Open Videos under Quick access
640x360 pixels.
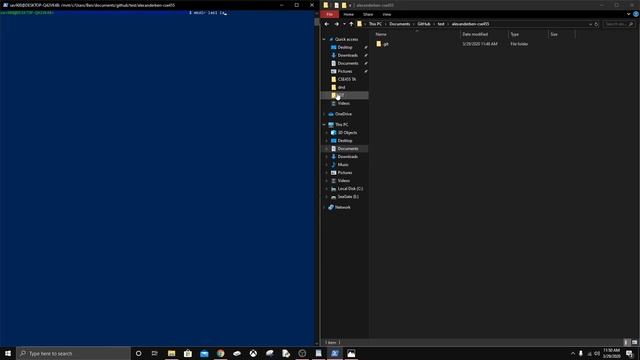pos(343,103)
